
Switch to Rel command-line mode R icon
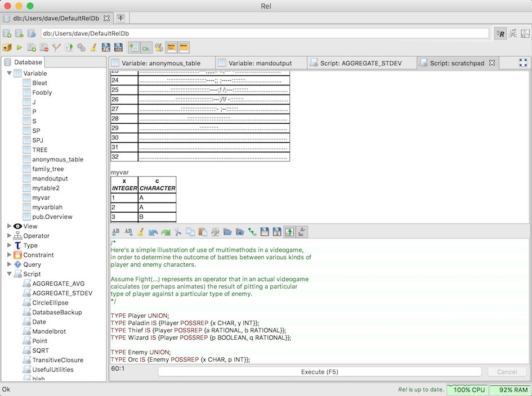500,33
